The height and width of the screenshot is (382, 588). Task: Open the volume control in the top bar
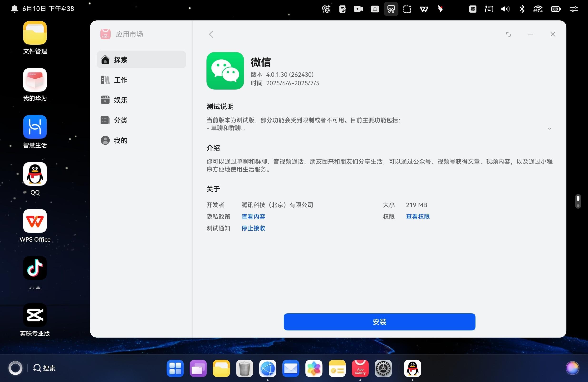pos(505,9)
